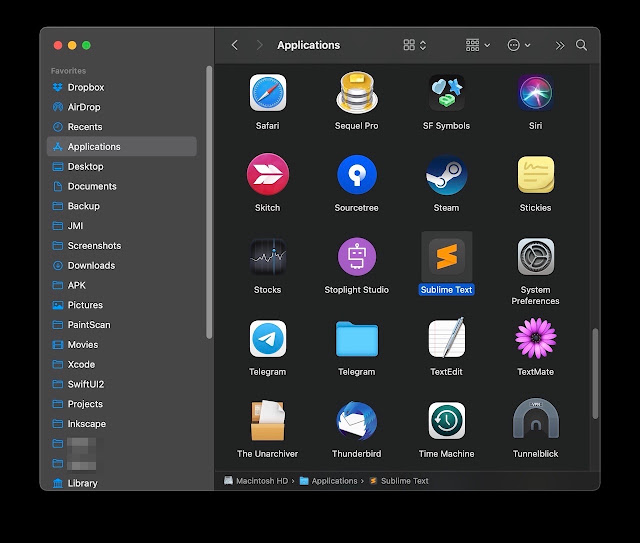Viewport: 640px width, 543px height.
Task: Click the search magnifier in the toolbar
Action: (581, 45)
